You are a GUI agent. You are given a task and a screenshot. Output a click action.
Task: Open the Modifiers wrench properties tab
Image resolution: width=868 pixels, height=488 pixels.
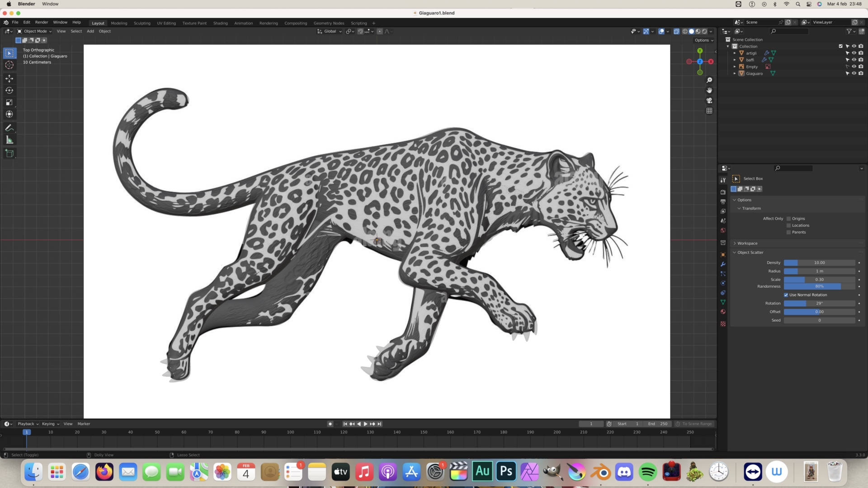[723, 264]
